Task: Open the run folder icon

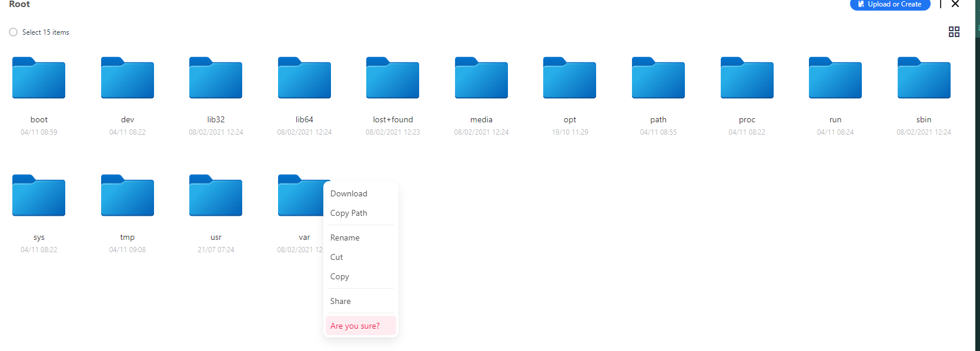Action: pyautogui.click(x=835, y=78)
